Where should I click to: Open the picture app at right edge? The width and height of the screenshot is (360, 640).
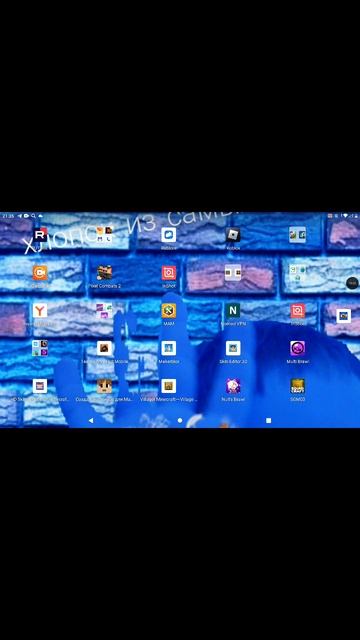pyautogui.click(x=344, y=316)
